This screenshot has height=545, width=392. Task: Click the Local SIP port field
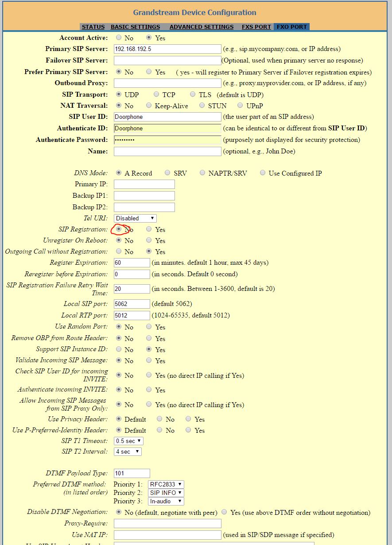[132, 304]
